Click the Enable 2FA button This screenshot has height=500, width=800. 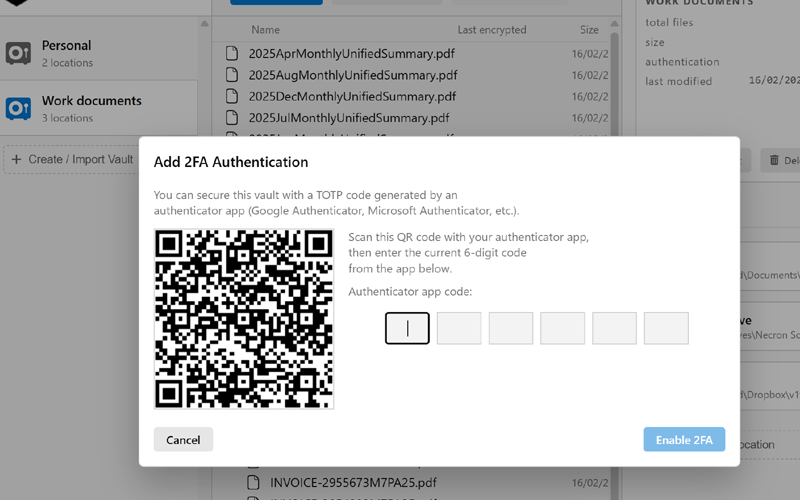(684, 439)
